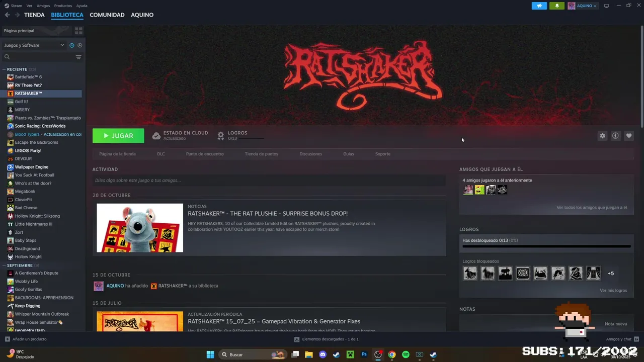
Task: Go to the TIENDA tab
Action: [34, 15]
